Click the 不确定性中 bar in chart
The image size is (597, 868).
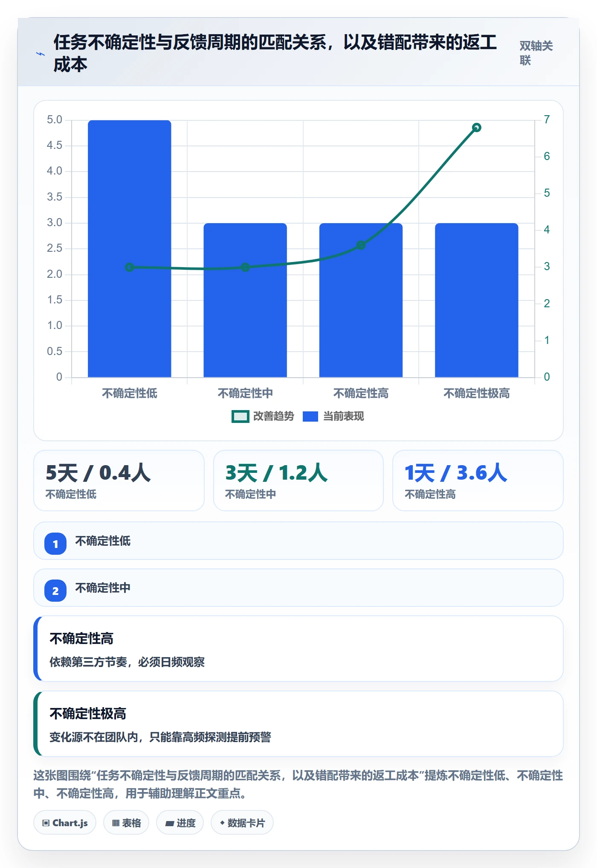point(245,300)
